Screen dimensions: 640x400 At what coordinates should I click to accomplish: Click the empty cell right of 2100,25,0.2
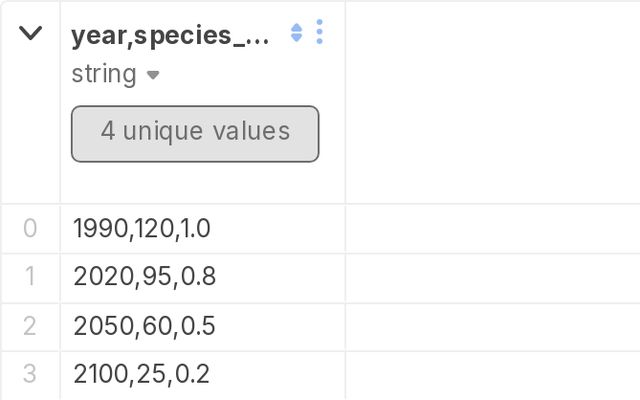click(490, 374)
